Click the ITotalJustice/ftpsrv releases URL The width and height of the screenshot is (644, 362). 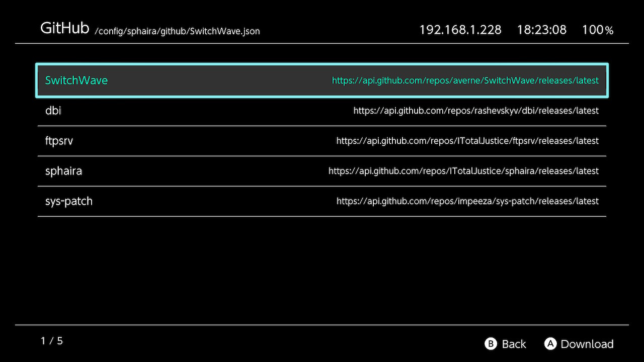point(467,141)
